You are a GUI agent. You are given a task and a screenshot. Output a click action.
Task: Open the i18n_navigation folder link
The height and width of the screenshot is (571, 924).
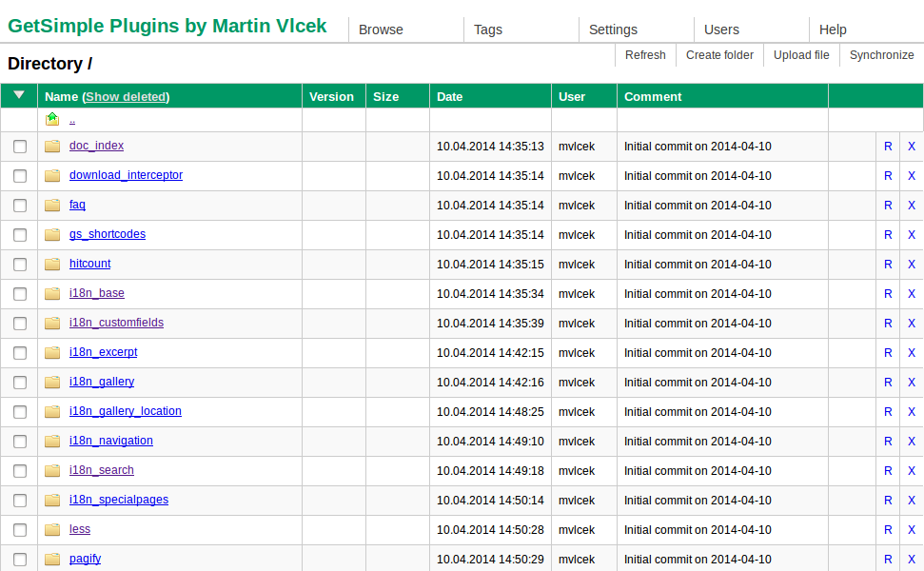click(x=110, y=441)
